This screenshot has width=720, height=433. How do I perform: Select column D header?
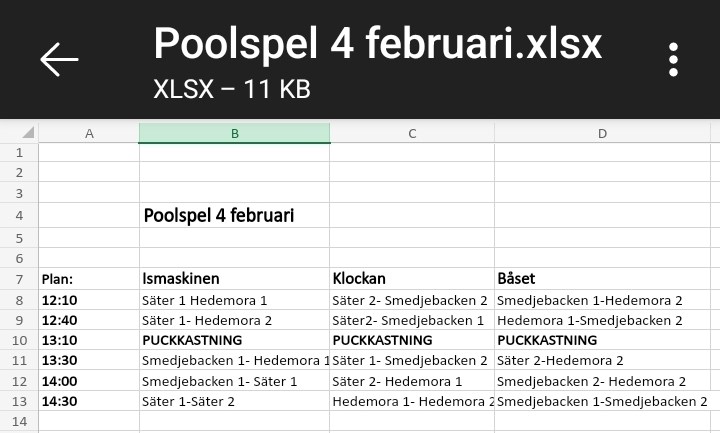[x=602, y=133]
